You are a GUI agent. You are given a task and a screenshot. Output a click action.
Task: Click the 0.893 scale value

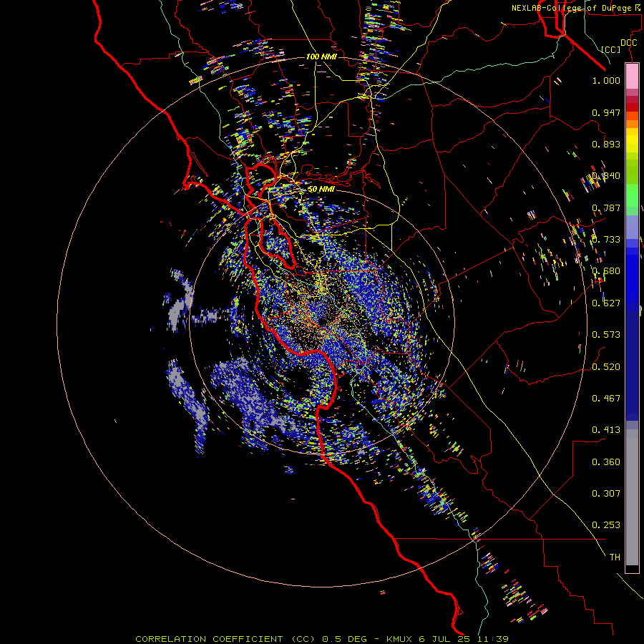[606, 144]
